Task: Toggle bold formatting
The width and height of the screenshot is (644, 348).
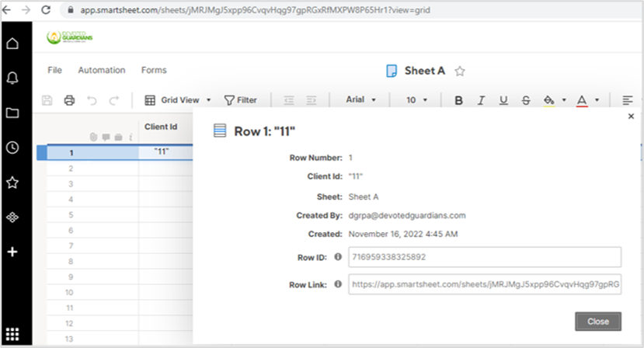Action: (458, 100)
